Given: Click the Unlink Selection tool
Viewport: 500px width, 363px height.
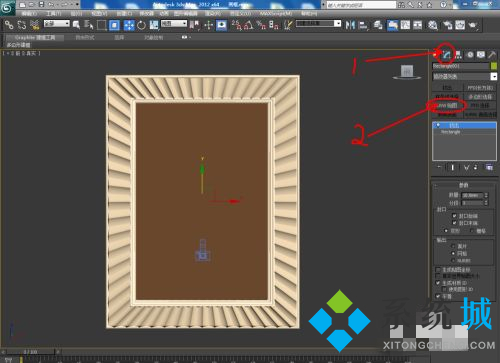Looking at the screenshot, I should (22, 25).
